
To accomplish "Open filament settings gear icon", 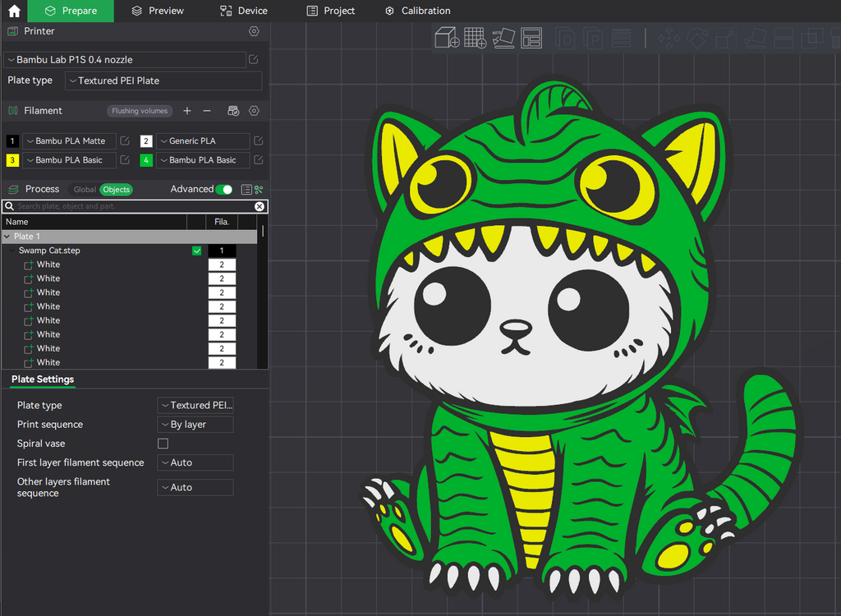I will click(x=254, y=111).
